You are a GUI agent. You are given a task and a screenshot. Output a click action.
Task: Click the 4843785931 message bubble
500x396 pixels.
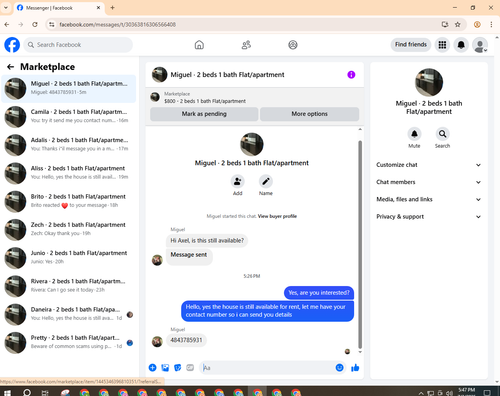coord(186,340)
